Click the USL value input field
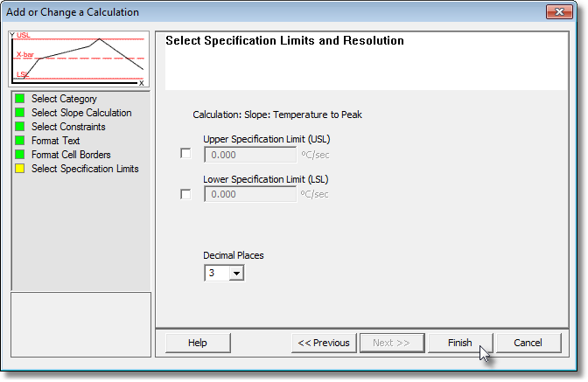This screenshot has width=588, height=382. [250, 155]
